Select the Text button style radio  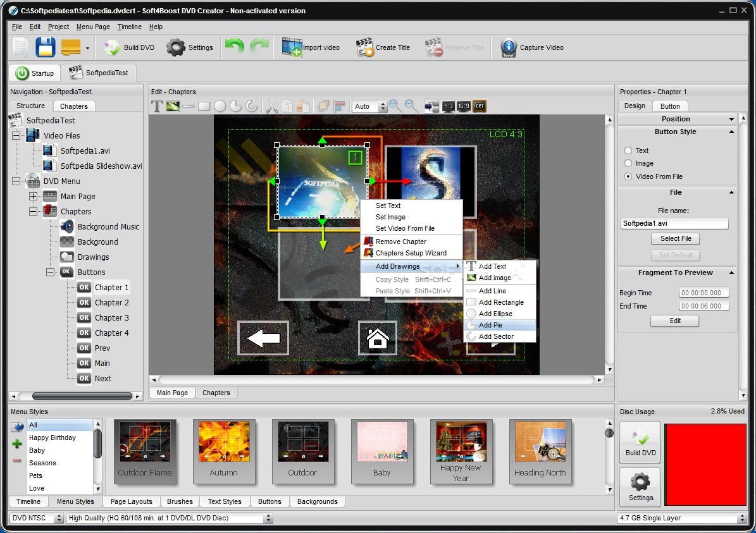(x=628, y=150)
